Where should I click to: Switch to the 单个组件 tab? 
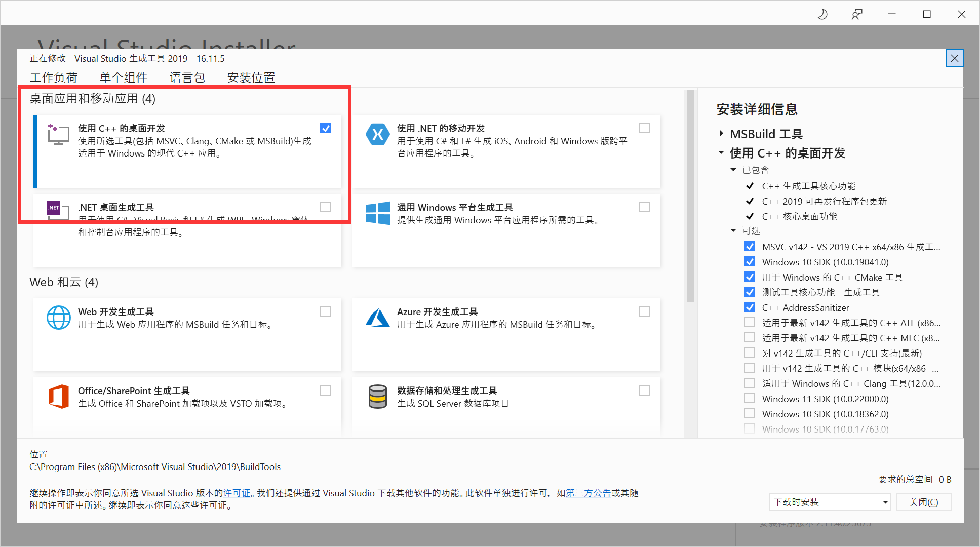pos(124,77)
